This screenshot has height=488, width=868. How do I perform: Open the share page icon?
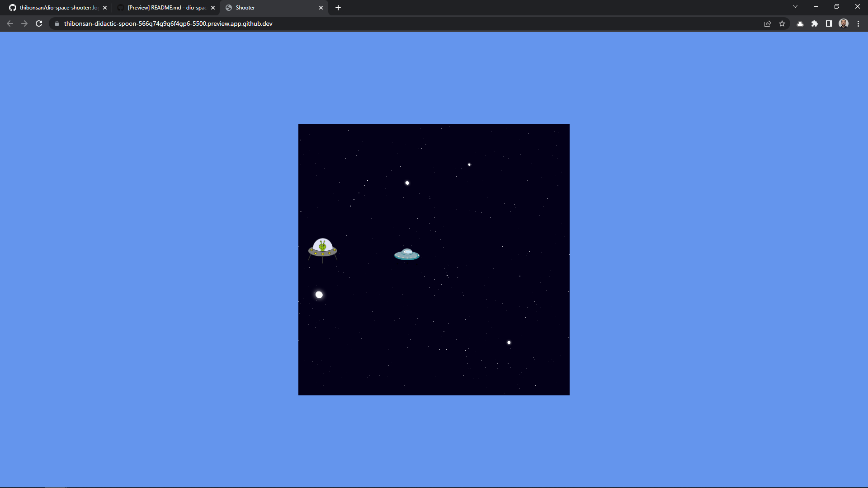click(768, 23)
